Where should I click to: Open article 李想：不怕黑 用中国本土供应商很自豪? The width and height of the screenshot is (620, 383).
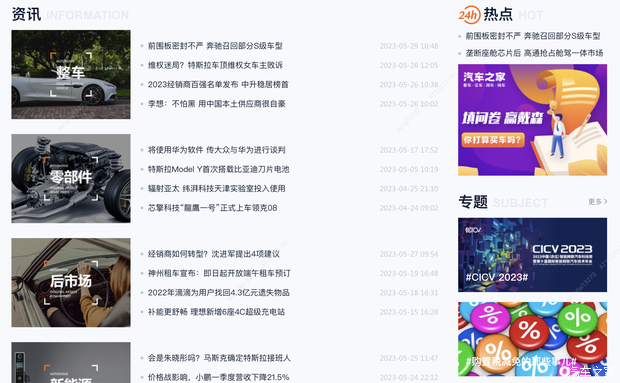click(x=217, y=104)
